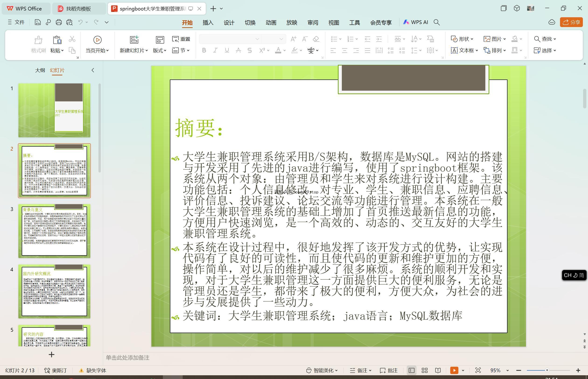Click the search magnifier in ribbon tabs

[437, 22]
